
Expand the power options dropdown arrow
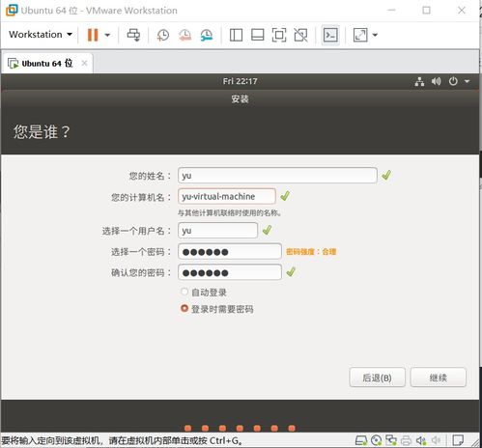click(x=107, y=35)
